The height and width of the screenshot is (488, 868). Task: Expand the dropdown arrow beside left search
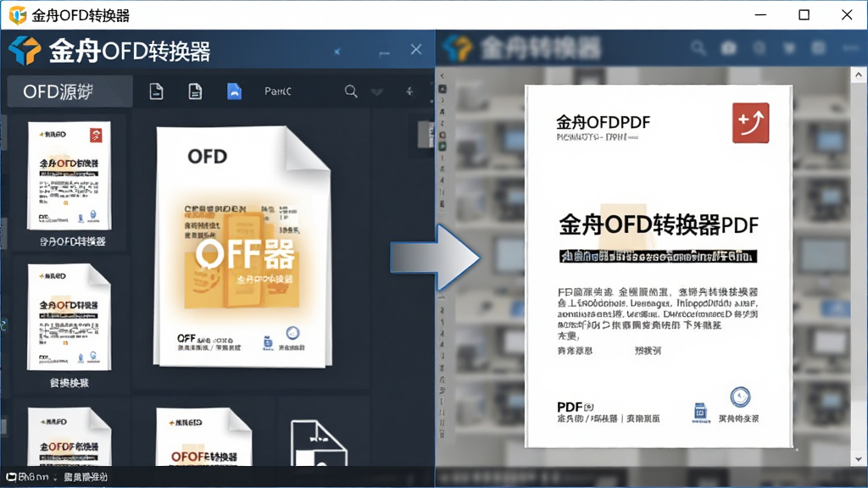[x=377, y=91]
